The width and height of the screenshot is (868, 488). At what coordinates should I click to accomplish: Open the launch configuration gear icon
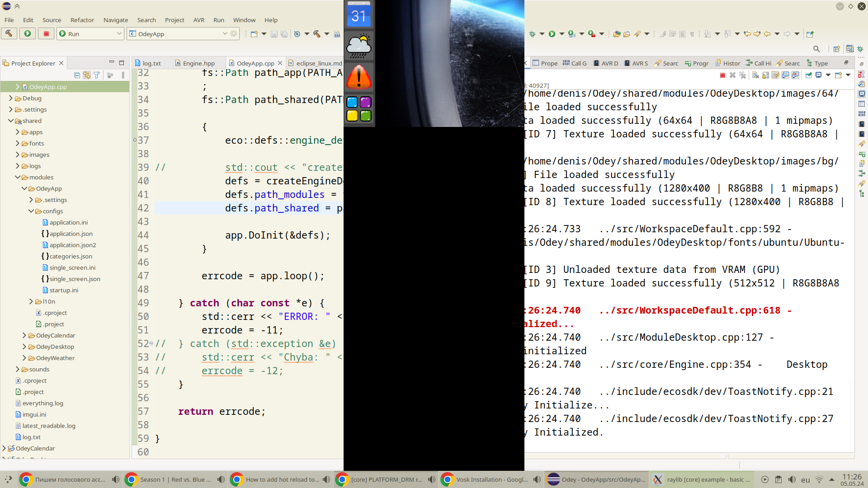pyautogui.click(x=234, y=34)
